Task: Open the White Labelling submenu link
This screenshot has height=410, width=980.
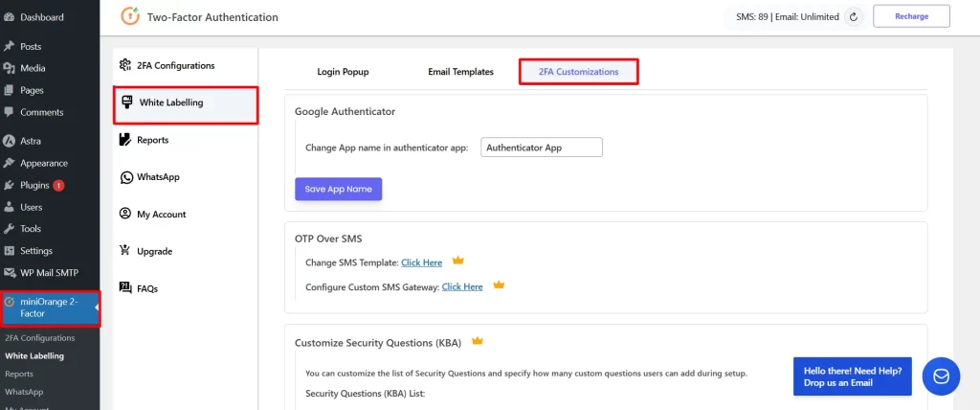Action: click(x=34, y=356)
